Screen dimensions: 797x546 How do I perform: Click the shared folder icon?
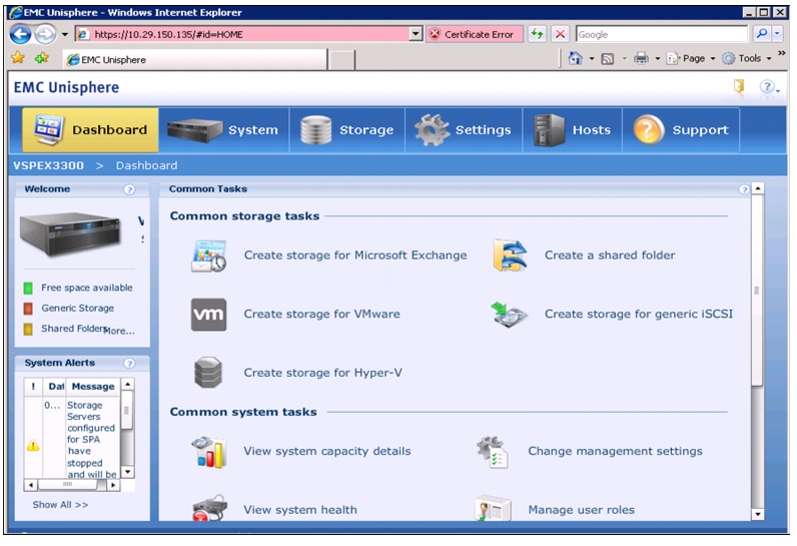pos(510,256)
